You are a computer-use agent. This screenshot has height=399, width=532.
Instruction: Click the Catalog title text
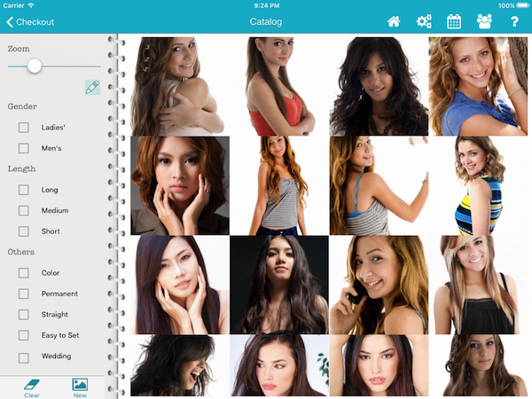[266, 22]
